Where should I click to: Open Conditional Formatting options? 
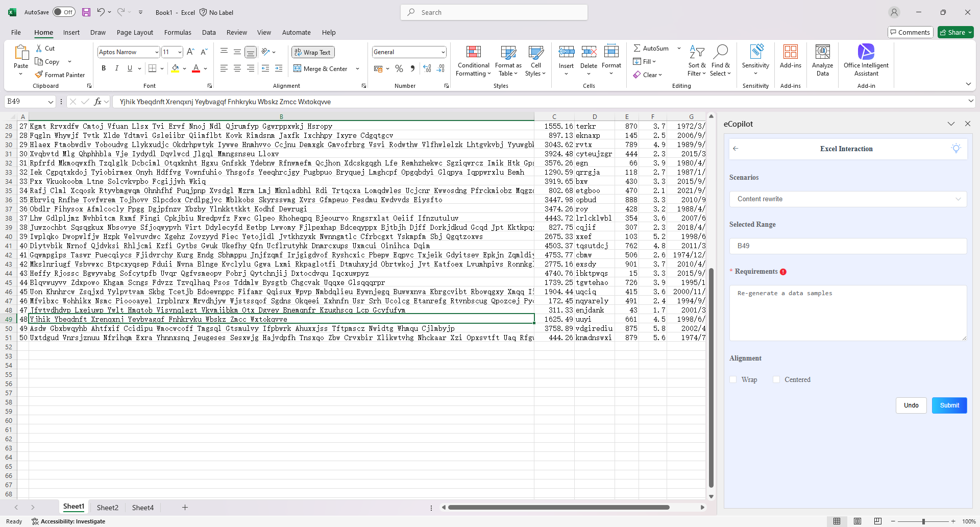473,61
